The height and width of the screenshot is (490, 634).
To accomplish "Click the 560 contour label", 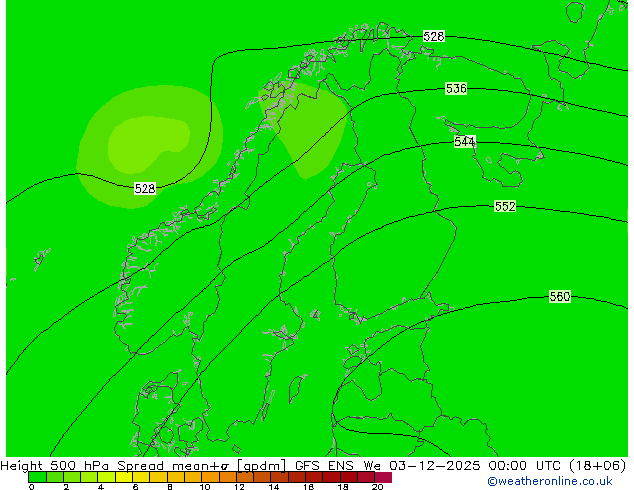I will point(560,296).
